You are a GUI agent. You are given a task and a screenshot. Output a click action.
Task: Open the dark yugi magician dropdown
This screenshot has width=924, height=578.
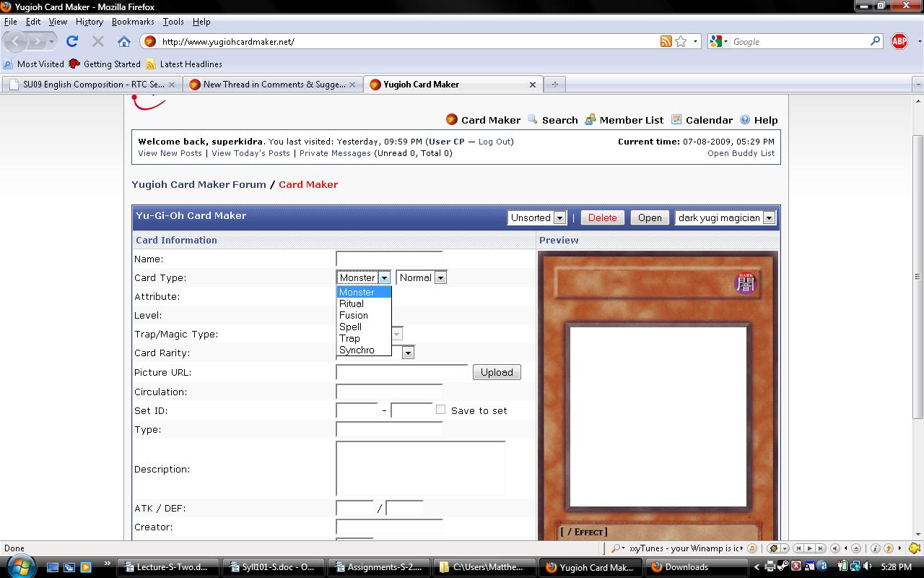pyautogui.click(x=725, y=217)
